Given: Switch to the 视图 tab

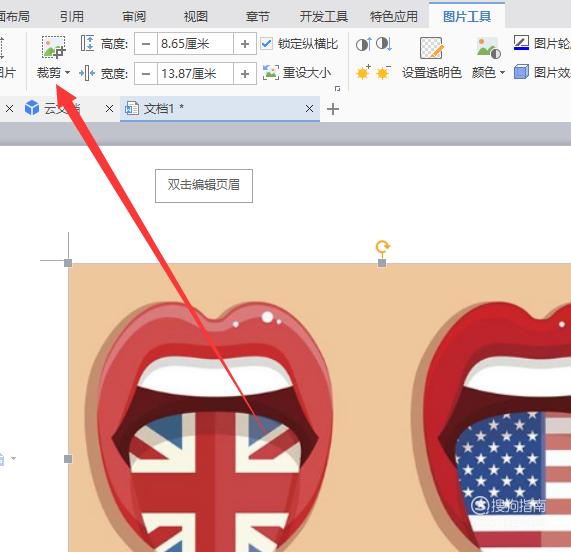Looking at the screenshot, I should (x=196, y=16).
